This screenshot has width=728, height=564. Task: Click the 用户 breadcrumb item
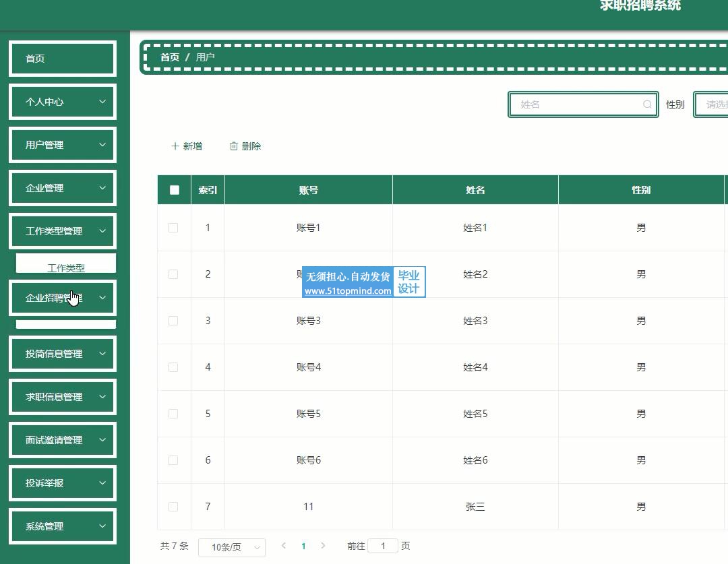click(x=205, y=57)
